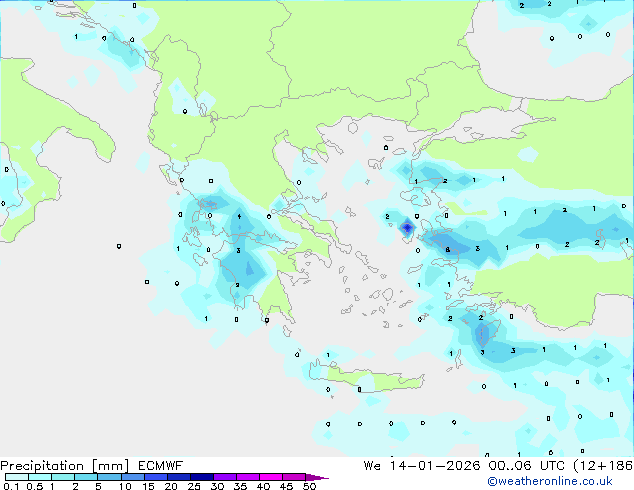
Task: Select the '(12+186' forecast offset text
Action: [x=603, y=466]
